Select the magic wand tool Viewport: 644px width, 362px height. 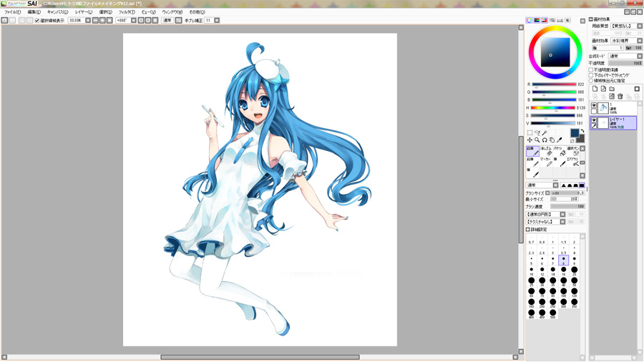(545, 132)
